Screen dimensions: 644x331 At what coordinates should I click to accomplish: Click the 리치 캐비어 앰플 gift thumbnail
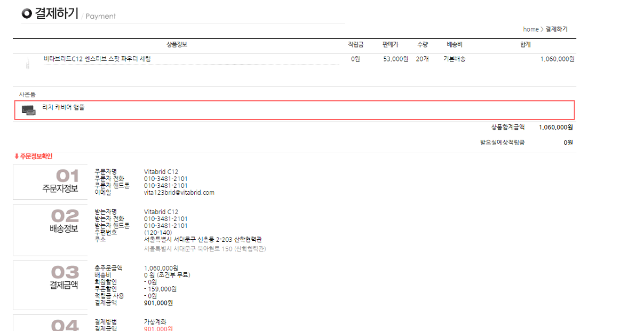pos(28,110)
